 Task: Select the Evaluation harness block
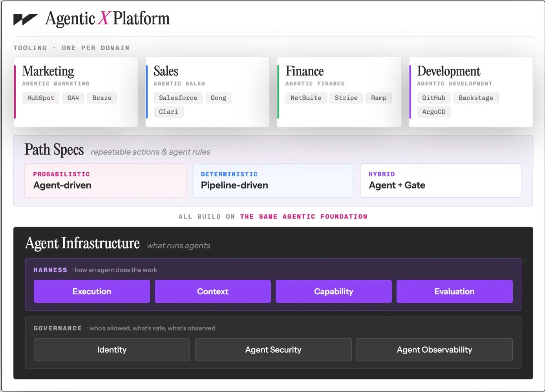[455, 291]
